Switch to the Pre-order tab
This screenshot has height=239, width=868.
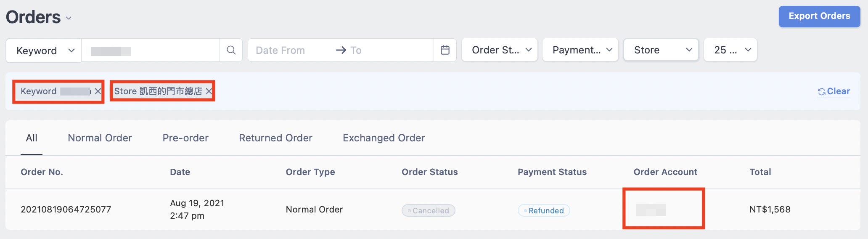[185, 138]
